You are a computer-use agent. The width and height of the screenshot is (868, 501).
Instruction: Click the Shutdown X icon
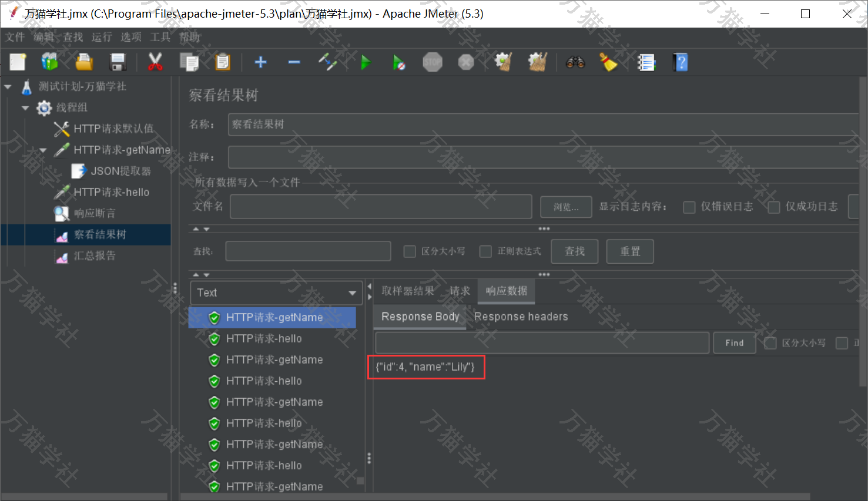466,62
